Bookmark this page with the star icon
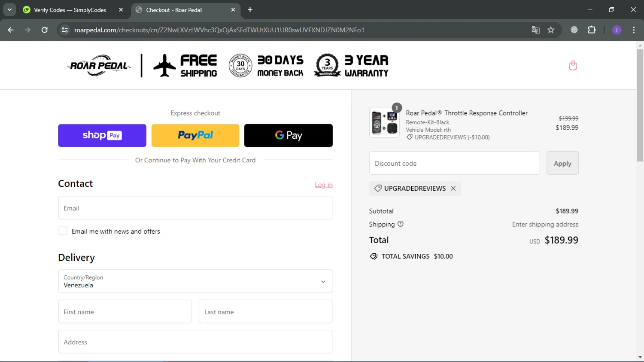The height and width of the screenshot is (362, 644). click(x=551, y=30)
